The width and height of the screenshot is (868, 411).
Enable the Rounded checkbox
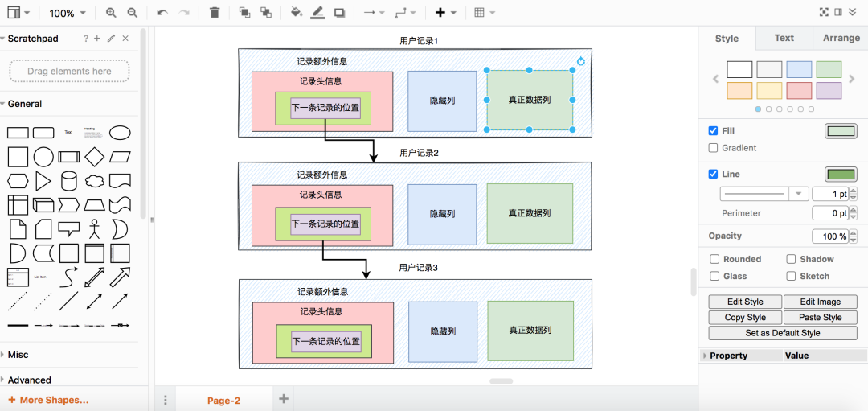714,259
